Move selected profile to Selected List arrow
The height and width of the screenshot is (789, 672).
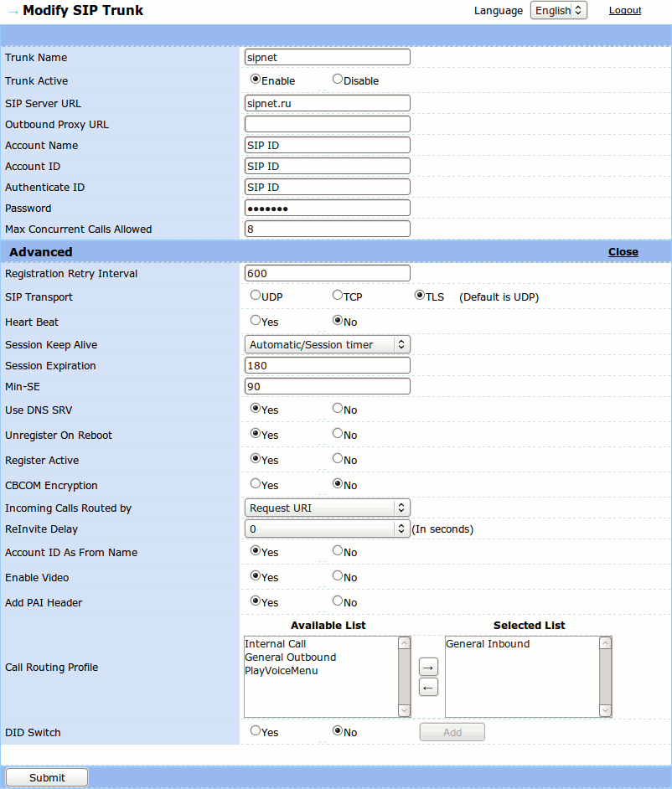click(428, 668)
